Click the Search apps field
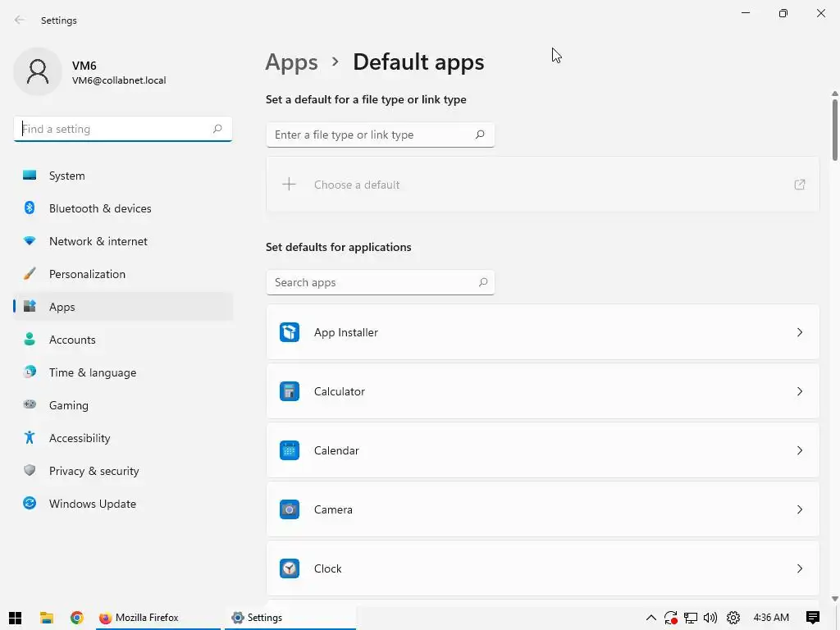The height and width of the screenshot is (630, 840). 373,282
